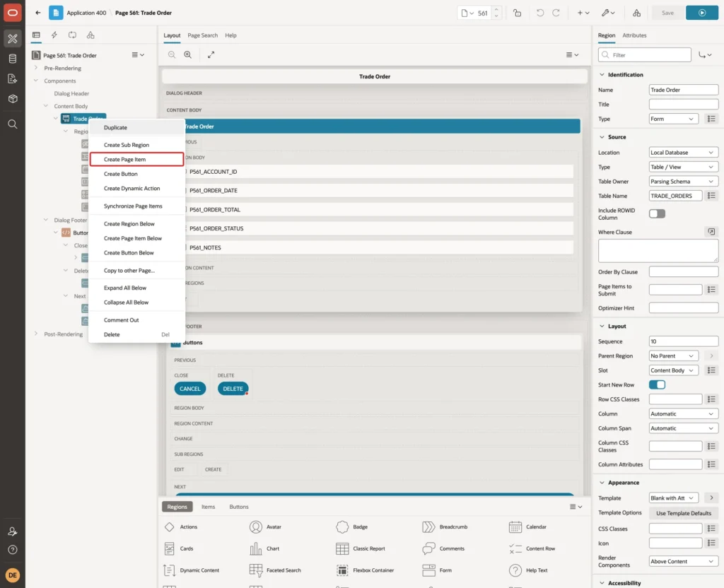Viewport: 724px width, 588px height.
Task: Collapse the Appearance section
Action: pos(602,482)
